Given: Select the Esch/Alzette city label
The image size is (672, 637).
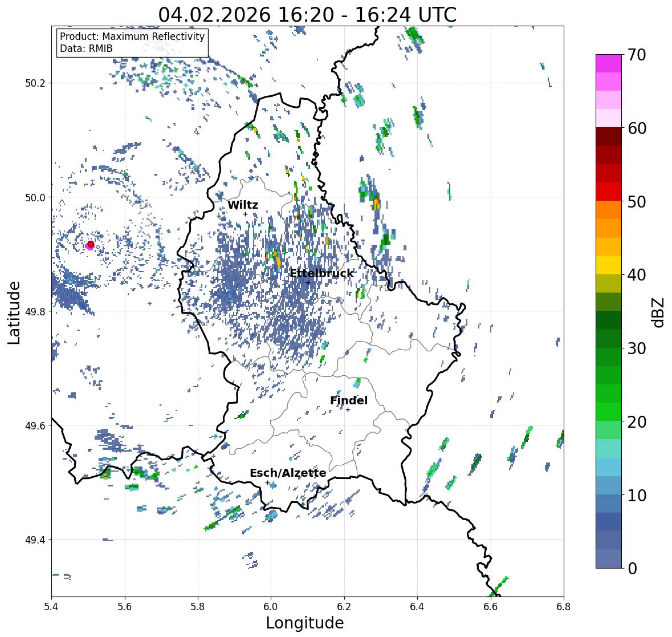Looking at the screenshot, I should click(288, 473).
